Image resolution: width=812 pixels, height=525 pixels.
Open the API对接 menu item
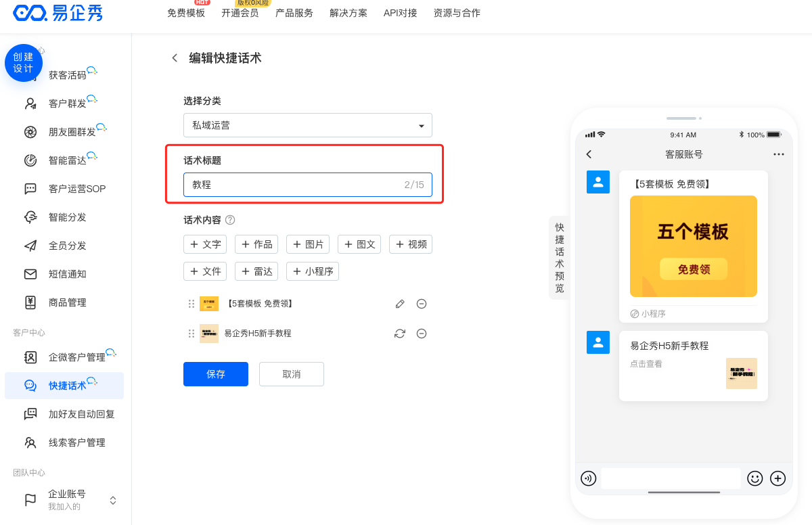[401, 13]
